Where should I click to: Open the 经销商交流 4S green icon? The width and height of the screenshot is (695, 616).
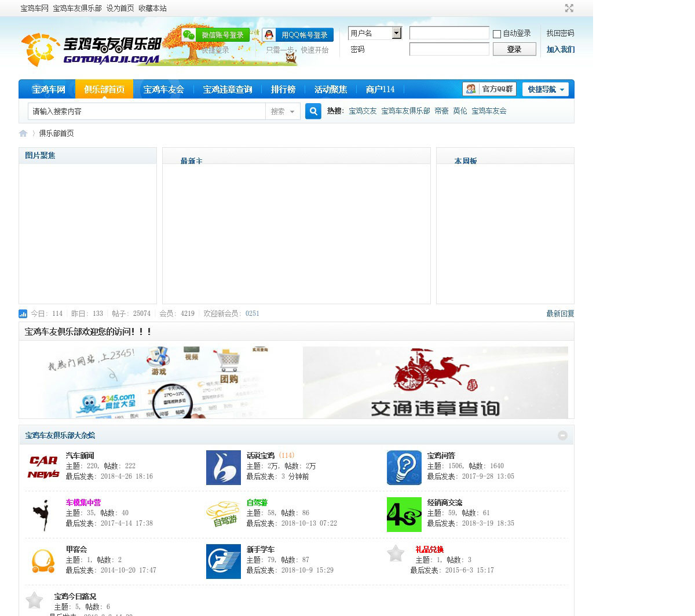point(404,514)
